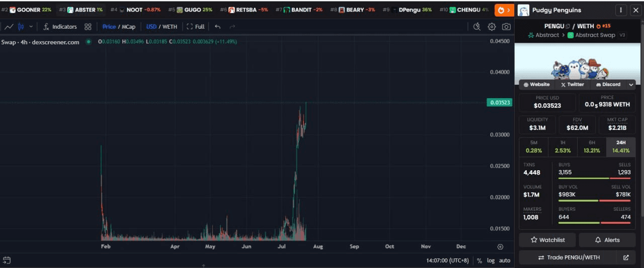
Task: Click Trade PENGU/WETH button
Action: (569, 257)
